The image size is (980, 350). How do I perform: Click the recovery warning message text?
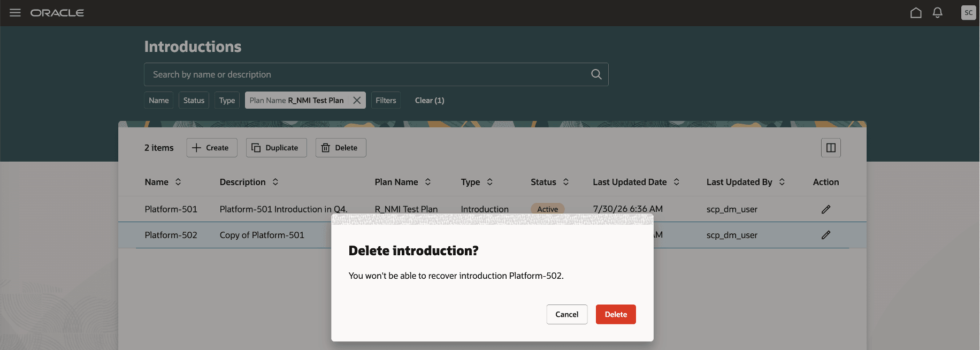tap(456, 276)
